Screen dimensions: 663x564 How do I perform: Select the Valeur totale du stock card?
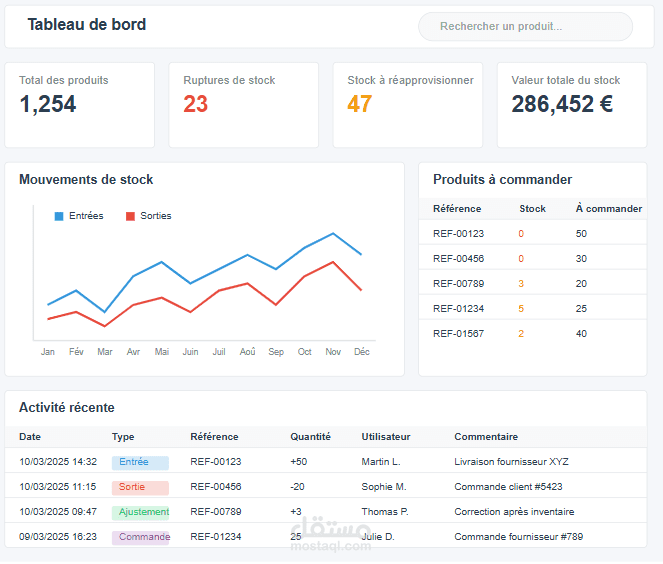pyautogui.click(x=572, y=105)
